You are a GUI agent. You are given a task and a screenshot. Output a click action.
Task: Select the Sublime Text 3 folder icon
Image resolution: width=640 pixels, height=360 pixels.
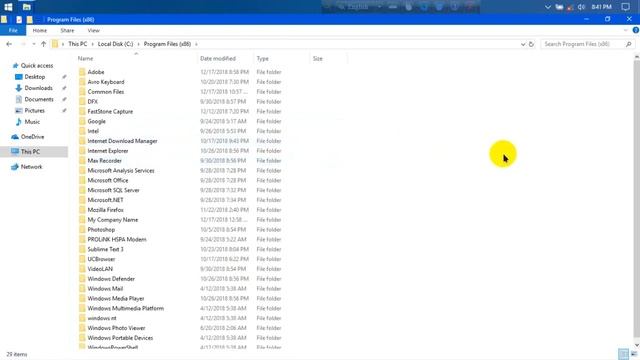tap(82, 249)
